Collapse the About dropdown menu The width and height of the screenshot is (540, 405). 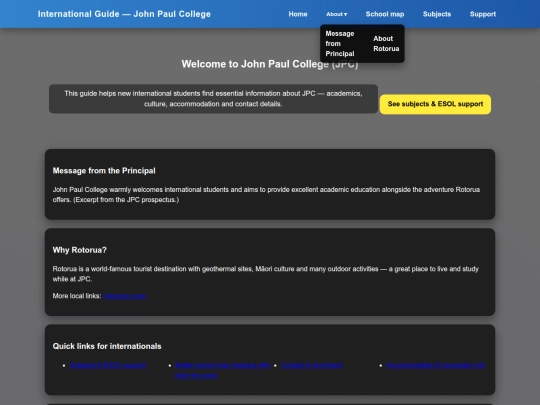[336, 14]
